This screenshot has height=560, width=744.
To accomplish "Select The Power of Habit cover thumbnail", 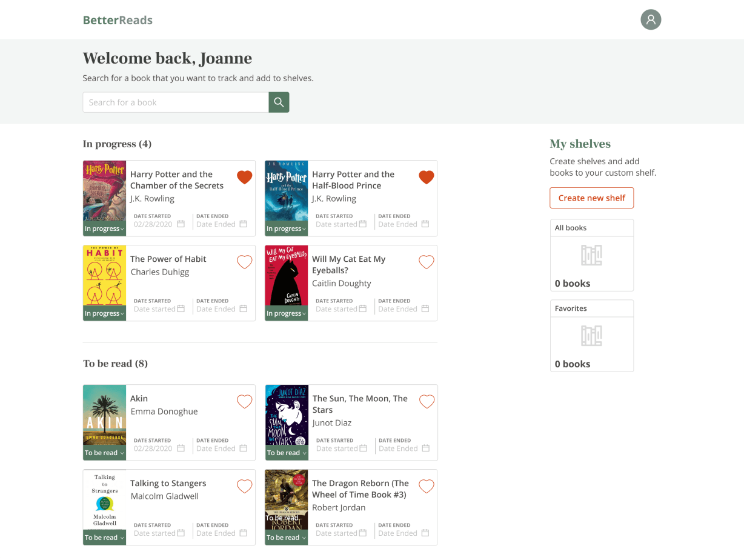I will click(x=104, y=276).
